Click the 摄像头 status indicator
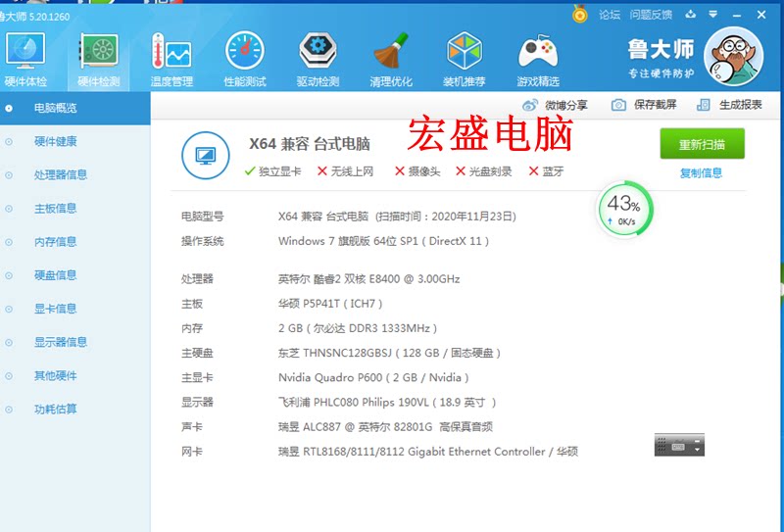Screen dimensions: 784x532 [x=417, y=171]
